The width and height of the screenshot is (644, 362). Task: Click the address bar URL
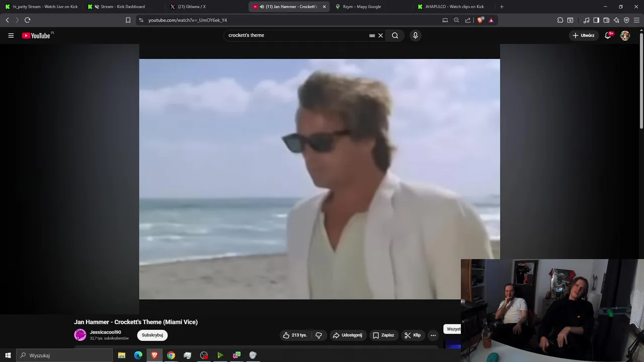click(188, 20)
